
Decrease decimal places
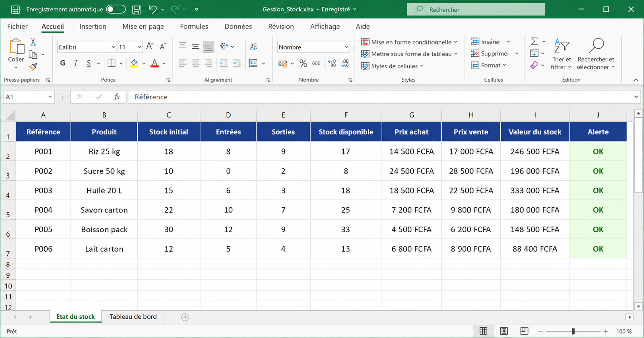pyautogui.click(x=345, y=63)
